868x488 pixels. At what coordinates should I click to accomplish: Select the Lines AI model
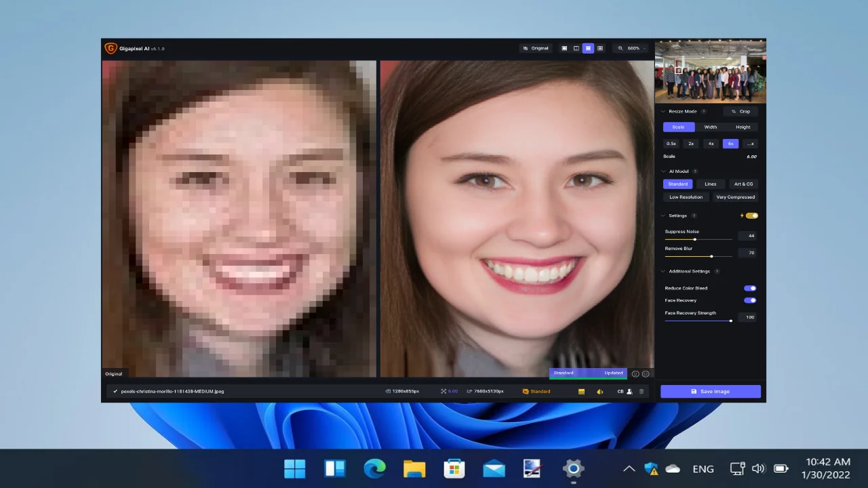(711, 184)
